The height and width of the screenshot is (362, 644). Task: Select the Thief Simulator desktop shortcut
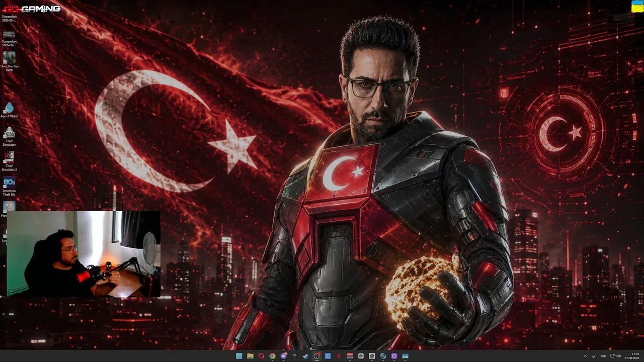click(9, 136)
